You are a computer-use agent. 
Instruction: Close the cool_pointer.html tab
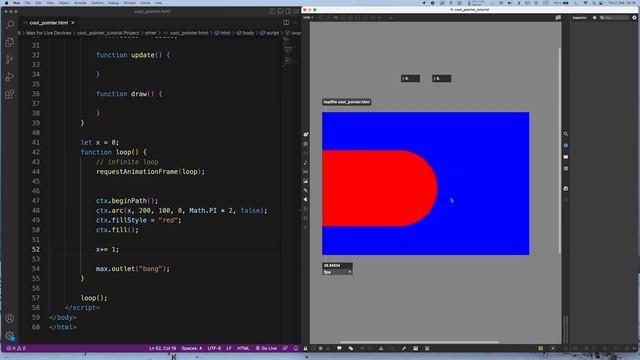(x=73, y=23)
